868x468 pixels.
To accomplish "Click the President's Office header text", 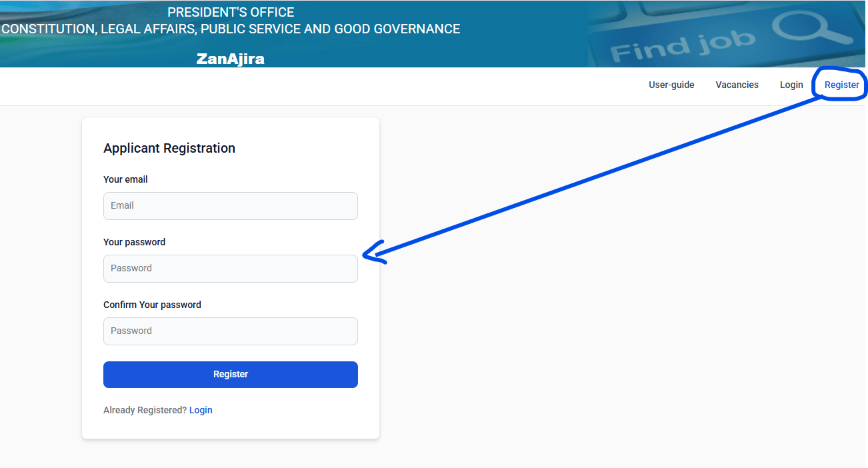I will 230,13.
